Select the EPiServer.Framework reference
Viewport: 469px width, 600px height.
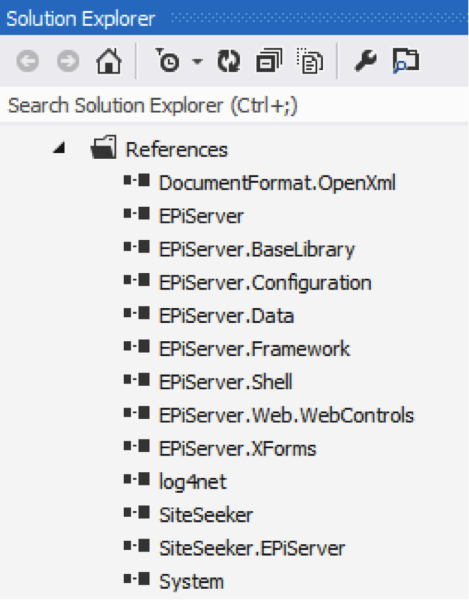[x=254, y=349]
